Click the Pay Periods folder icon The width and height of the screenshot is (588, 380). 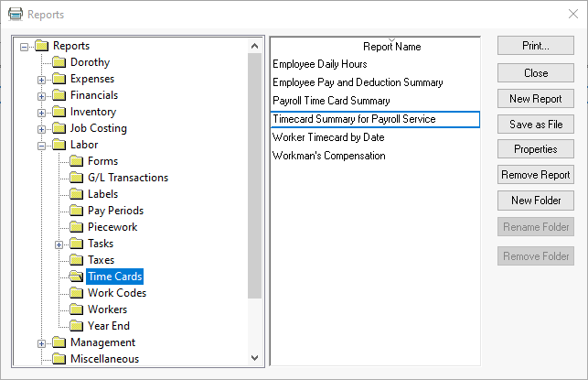(x=76, y=211)
